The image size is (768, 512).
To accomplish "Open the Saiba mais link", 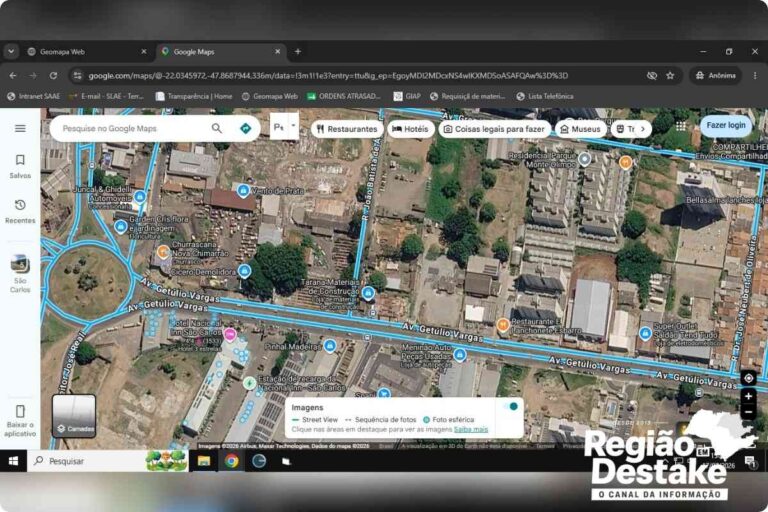I will click(471, 429).
